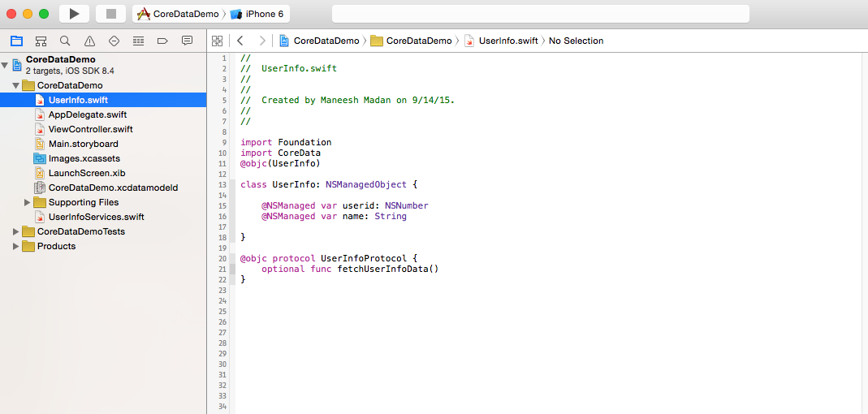Click CoreDataDemo folder in jump bar
Viewport: 868px width, 414px height.
tap(412, 41)
